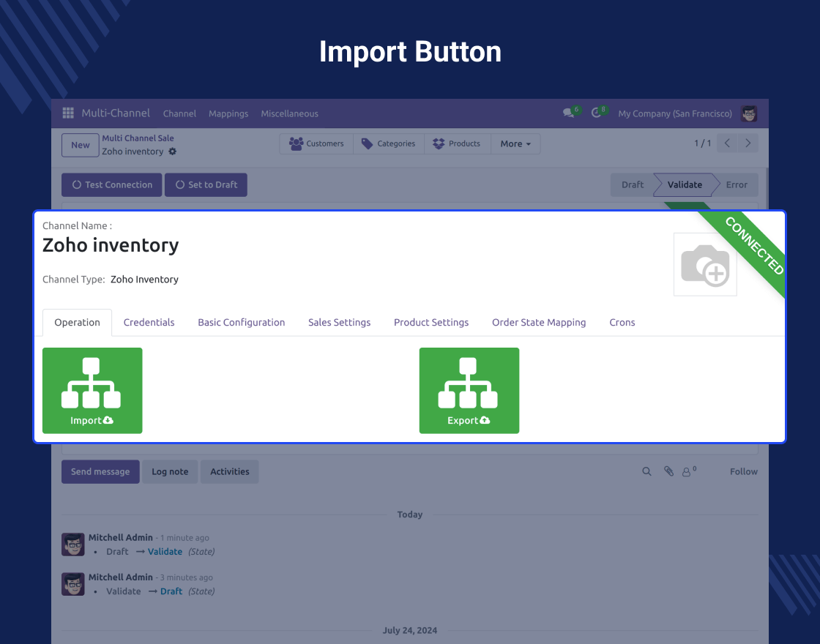Screen dimensions: 820x644
Task: Search messages with the magnifier icon
Action: [x=647, y=471]
